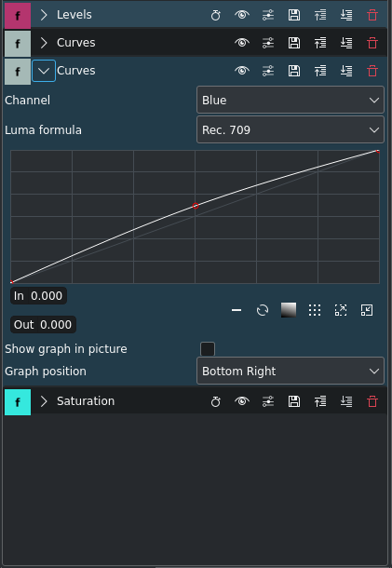This screenshot has width=392, height=568.
Task: Save the collapsed Curves effect
Action: pos(294,43)
